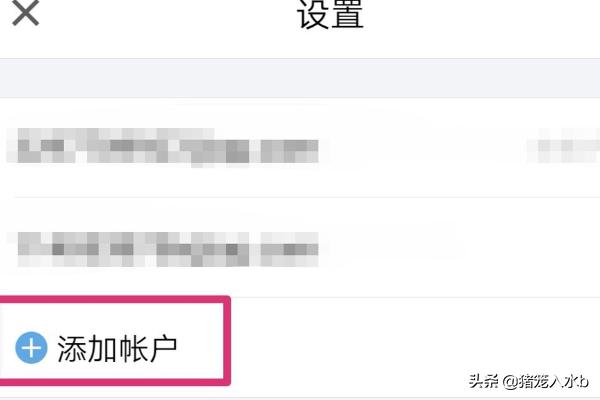Tap the 添加帐户 text label
Image resolution: width=600 pixels, height=400 pixels.
[117, 348]
